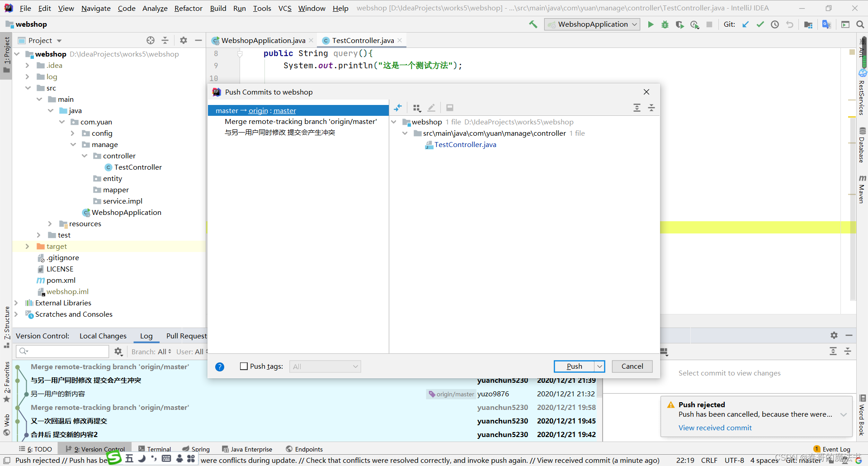Click the UTF-8 encoding status bar entry
The image size is (868, 466).
(734, 460)
